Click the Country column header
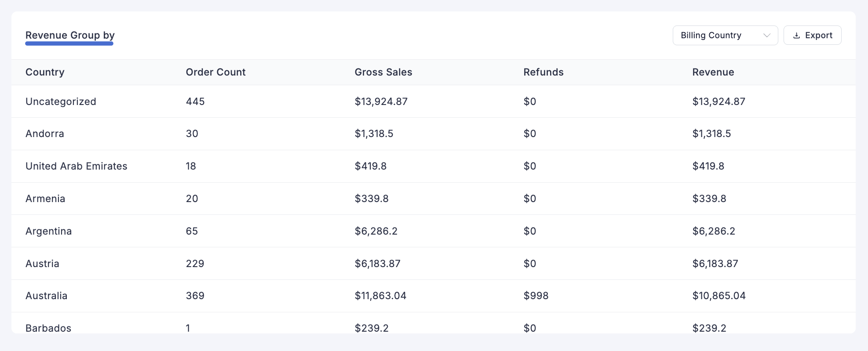Image resolution: width=868 pixels, height=351 pixels. (x=45, y=72)
